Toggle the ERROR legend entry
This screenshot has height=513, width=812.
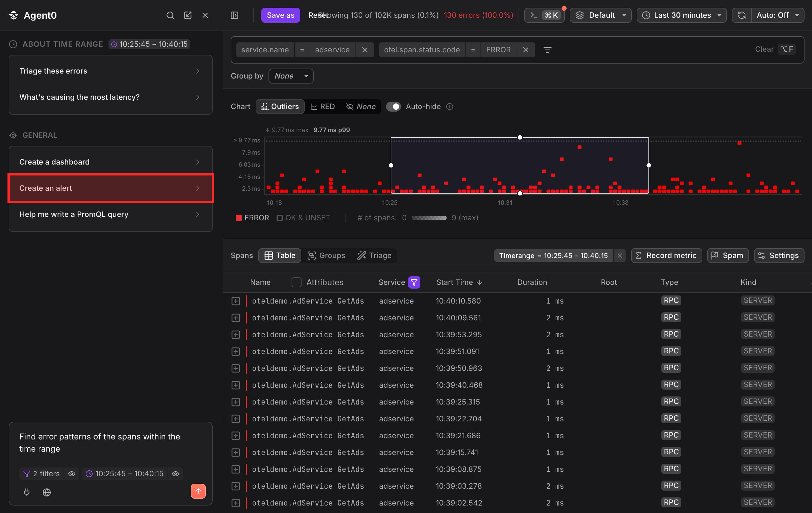coord(252,218)
